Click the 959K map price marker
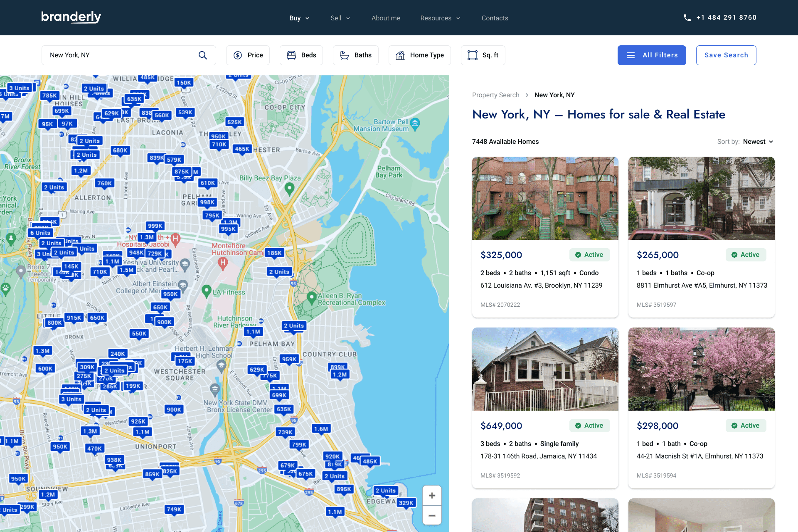The height and width of the screenshot is (532, 798). point(289,359)
